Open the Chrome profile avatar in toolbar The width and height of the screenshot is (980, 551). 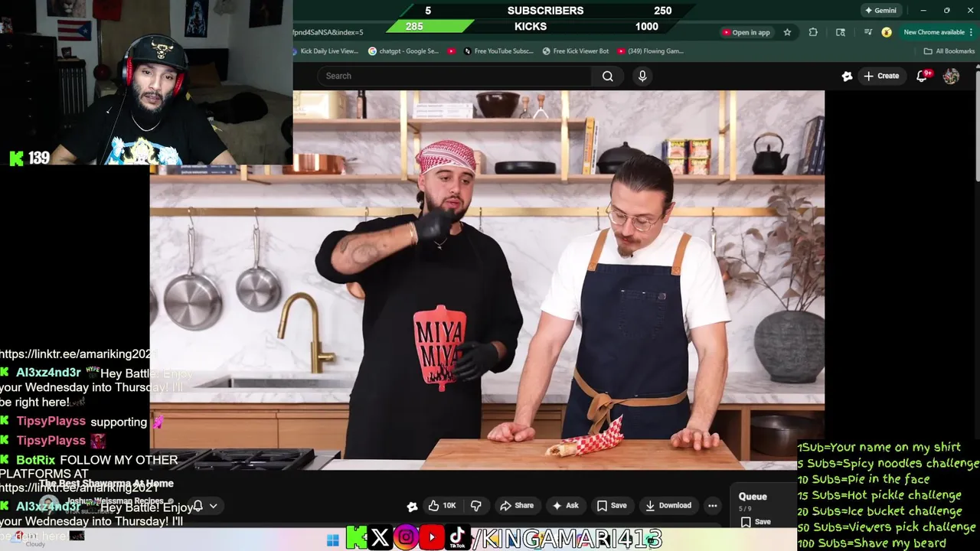coord(887,32)
